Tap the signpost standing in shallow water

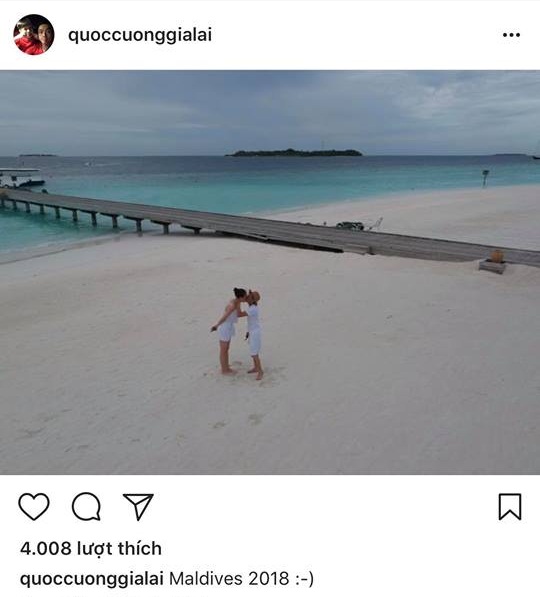pos(485,178)
